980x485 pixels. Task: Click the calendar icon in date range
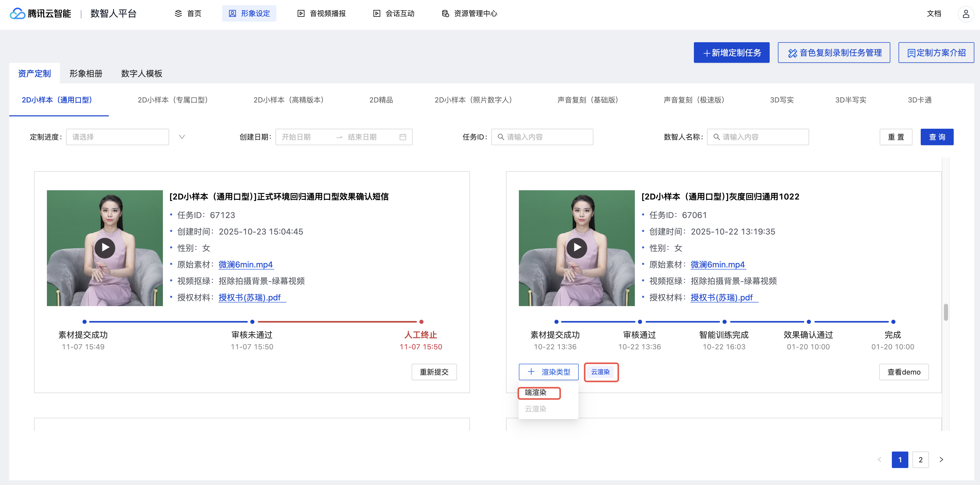tap(403, 137)
